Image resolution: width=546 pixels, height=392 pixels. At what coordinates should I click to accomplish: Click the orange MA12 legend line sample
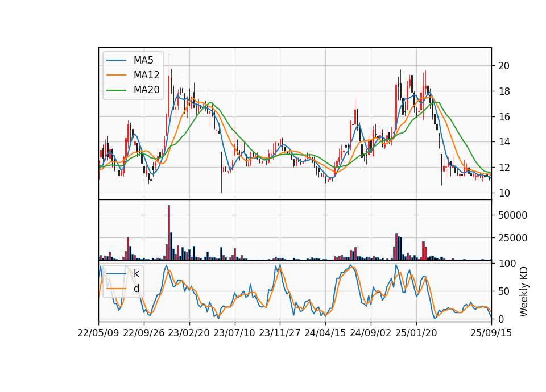(116, 75)
